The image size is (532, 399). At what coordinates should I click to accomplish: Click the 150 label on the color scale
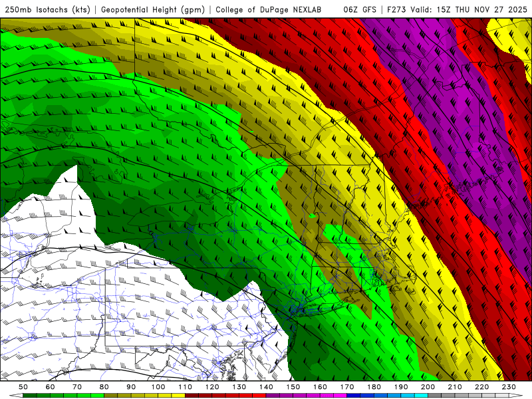pyautogui.click(x=293, y=387)
